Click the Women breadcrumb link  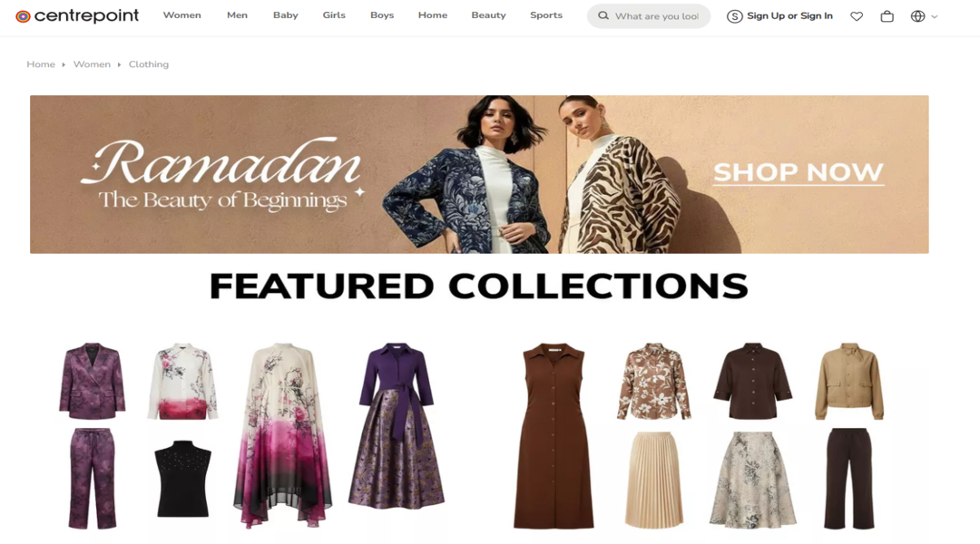[x=92, y=64]
